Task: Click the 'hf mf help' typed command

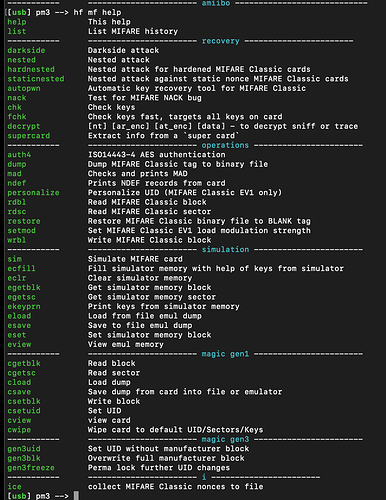Action: coord(97,12)
